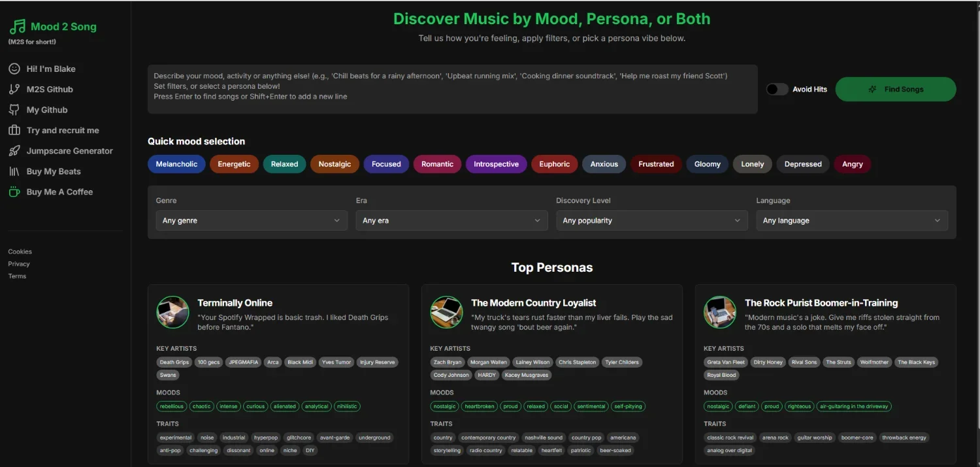Open the Any genre dropdown
The width and height of the screenshot is (980, 467).
click(252, 221)
